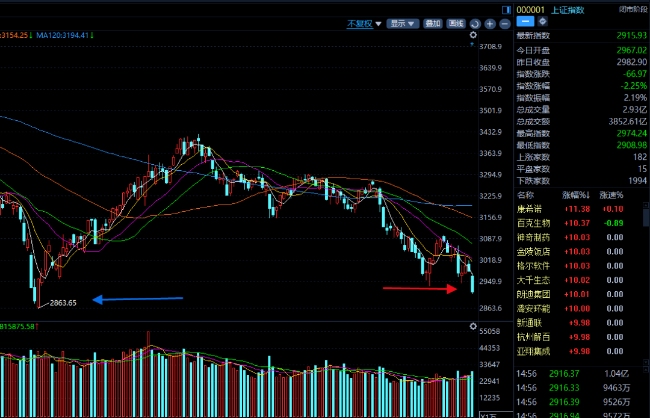The image size is (650, 418).
Task: Open the 不复权 adjustment dropdown
Action: [362, 23]
